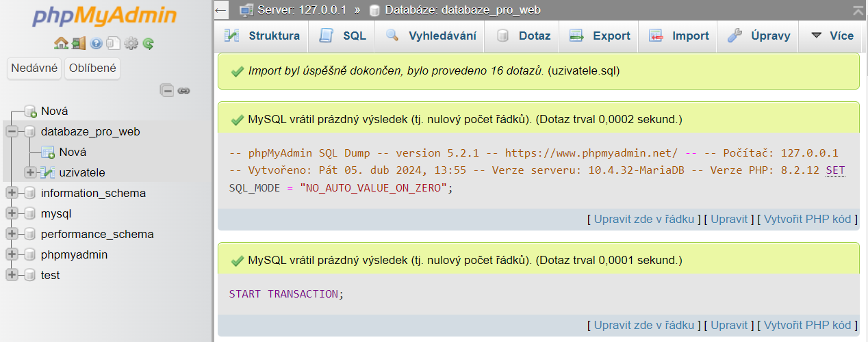Screen dimensions: 868x342
Task: Expand the uzivatele table node
Action: (30, 172)
